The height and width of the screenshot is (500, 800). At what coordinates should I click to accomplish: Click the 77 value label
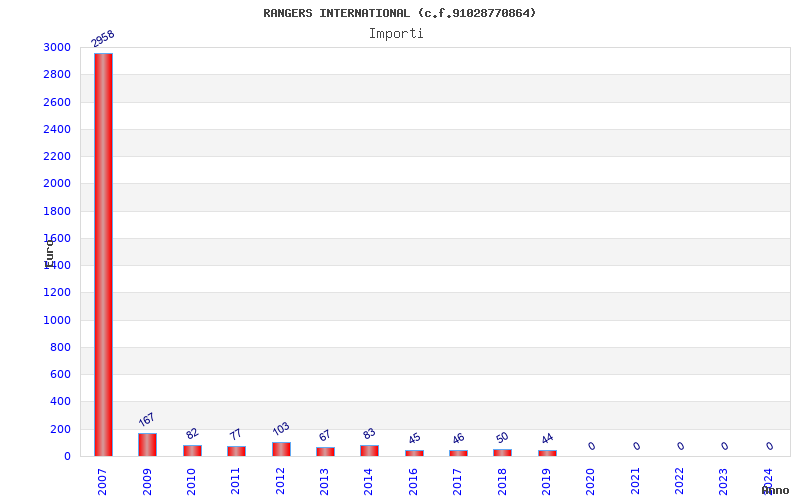coord(235,434)
